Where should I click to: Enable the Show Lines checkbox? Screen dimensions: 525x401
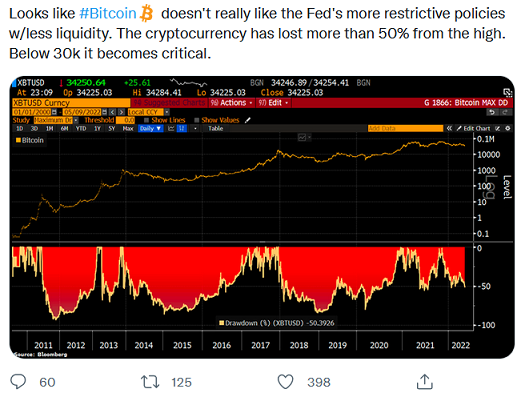click(146, 120)
